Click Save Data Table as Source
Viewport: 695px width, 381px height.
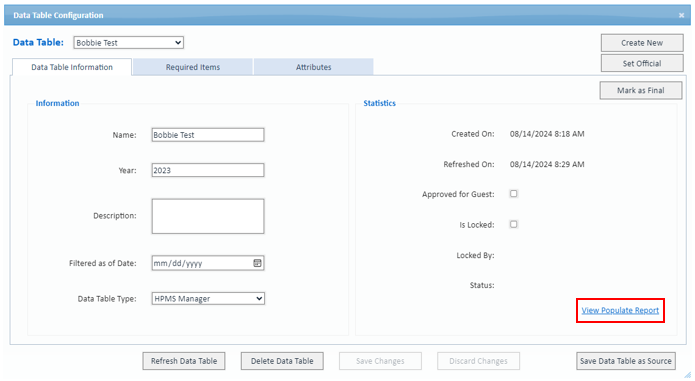click(x=625, y=361)
